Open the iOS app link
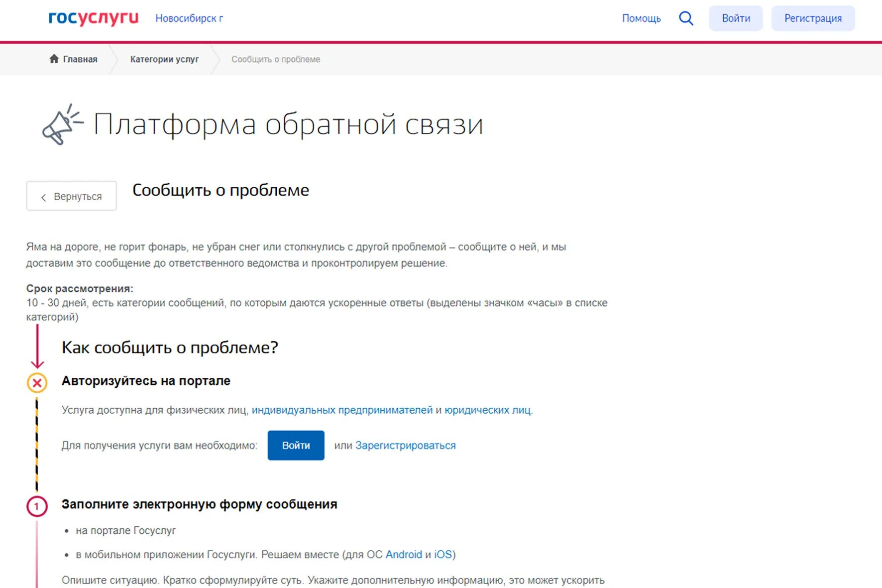Image resolution: width=882 pixels, height=588 pixels. click(x=443, y=554)
